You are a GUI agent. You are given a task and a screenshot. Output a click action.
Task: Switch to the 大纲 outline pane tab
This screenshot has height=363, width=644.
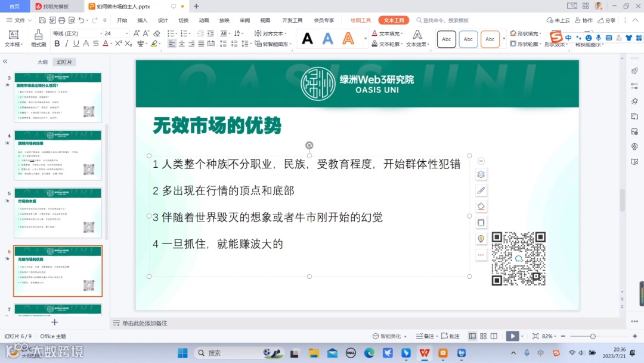point(43,62)
